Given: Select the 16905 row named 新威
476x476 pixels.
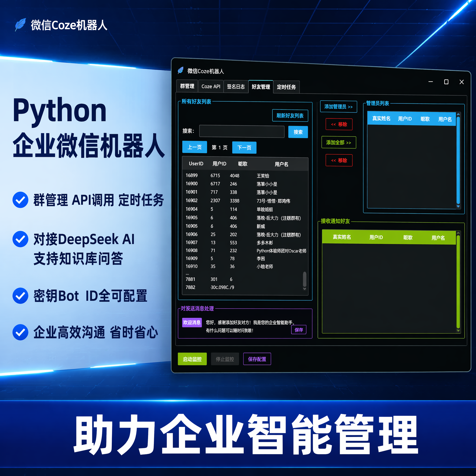Looking at the screenshot, I should (245, 226).
